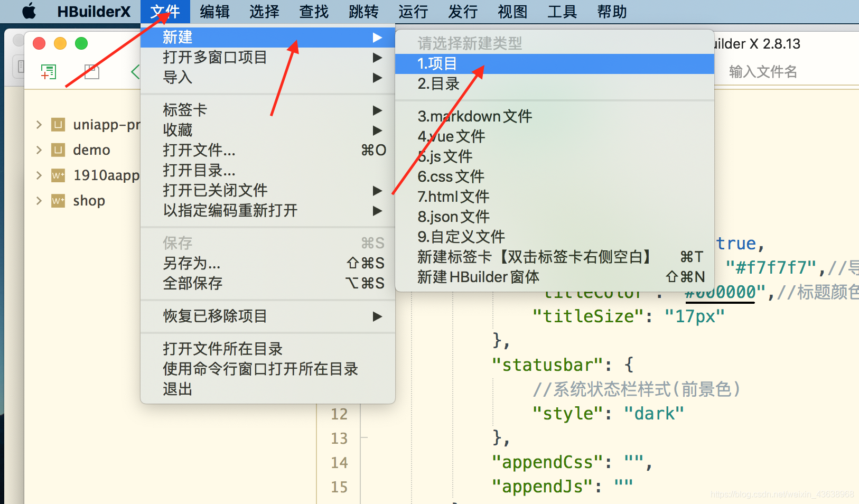
Task: Click the "style": "dark" code line
Action: (x=608, y=414)
